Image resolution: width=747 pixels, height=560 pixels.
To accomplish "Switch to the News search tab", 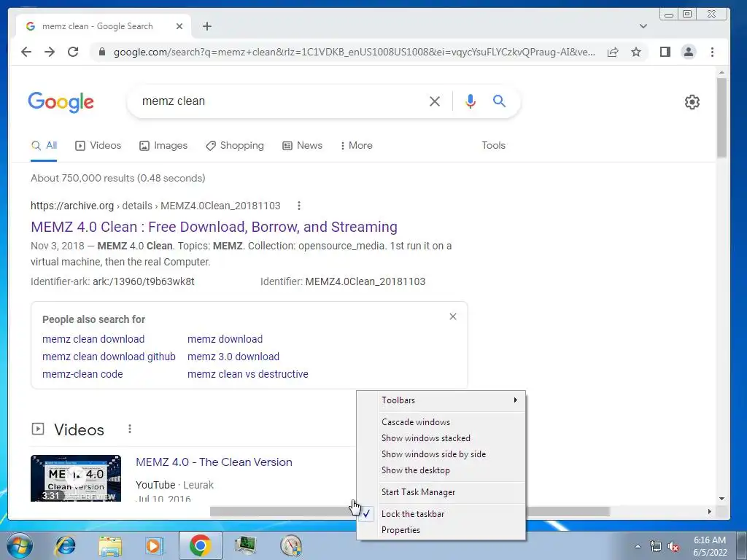I will pyautogui.click(x=303, y=146).
